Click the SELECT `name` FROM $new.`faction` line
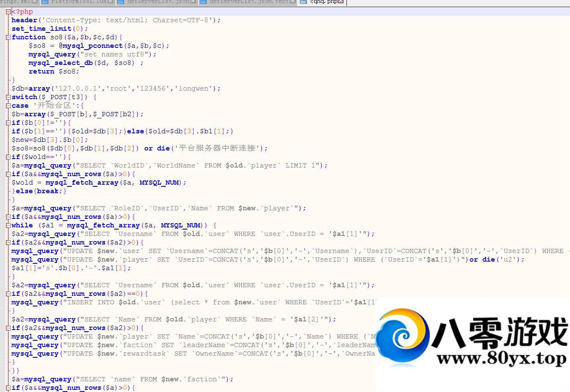The height and width of the screenshot is (392, 570). click(x=122, y=379)
